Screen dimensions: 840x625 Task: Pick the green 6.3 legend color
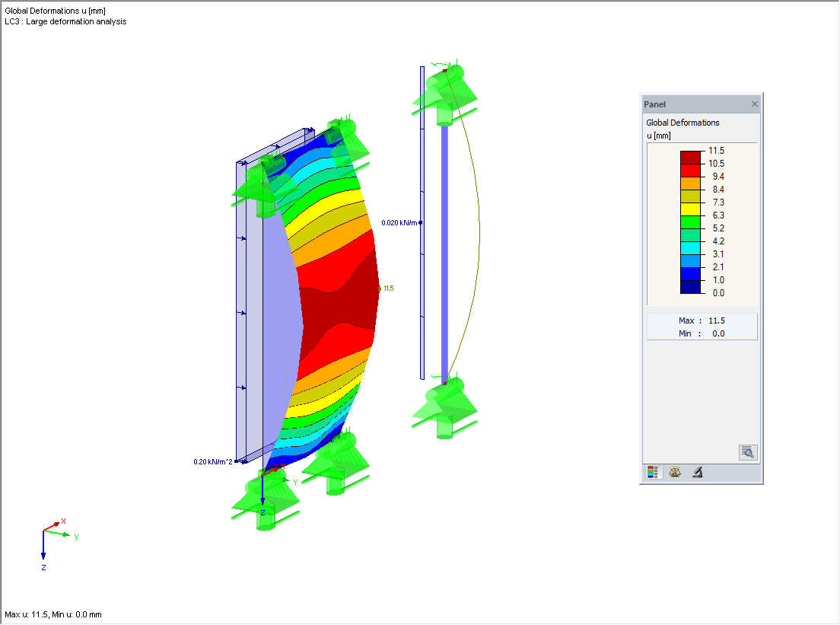[x=691, y=222]
